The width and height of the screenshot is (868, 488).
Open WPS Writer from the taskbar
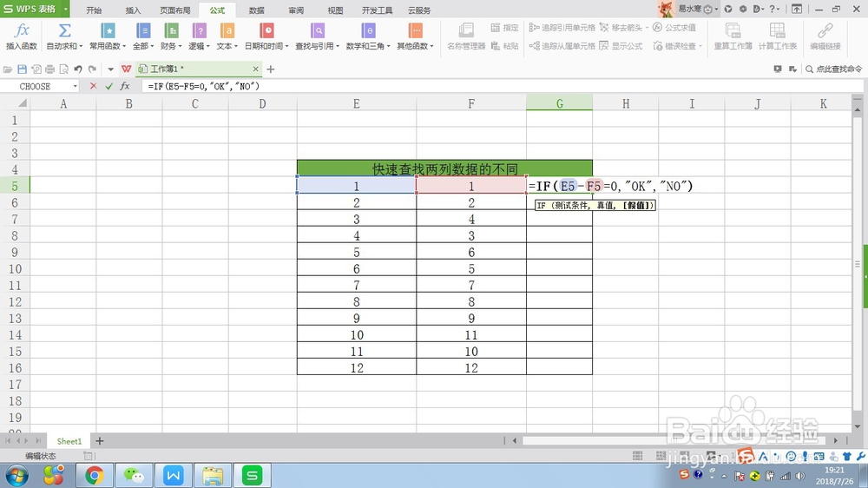tap(174, 476)
